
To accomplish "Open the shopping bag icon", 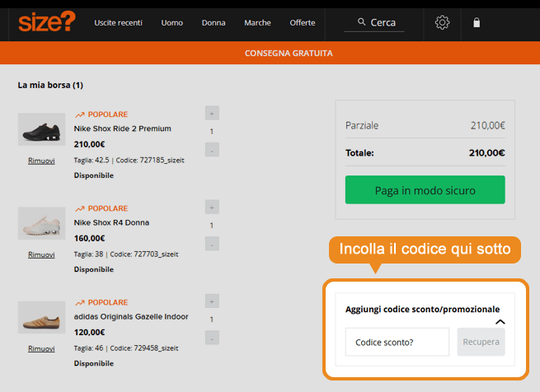I will click(477, 23).
